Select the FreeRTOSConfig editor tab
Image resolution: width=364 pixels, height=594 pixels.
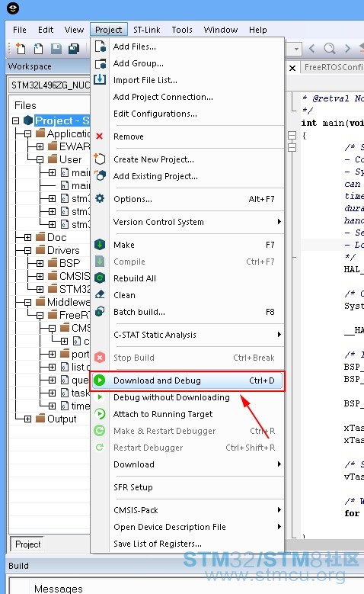click(x=334, y=67)
